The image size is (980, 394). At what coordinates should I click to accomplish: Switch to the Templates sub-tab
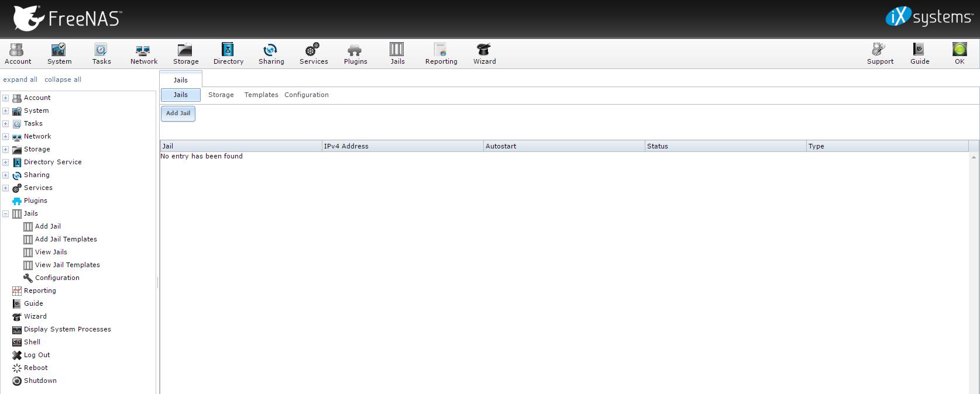coord(262,95)
